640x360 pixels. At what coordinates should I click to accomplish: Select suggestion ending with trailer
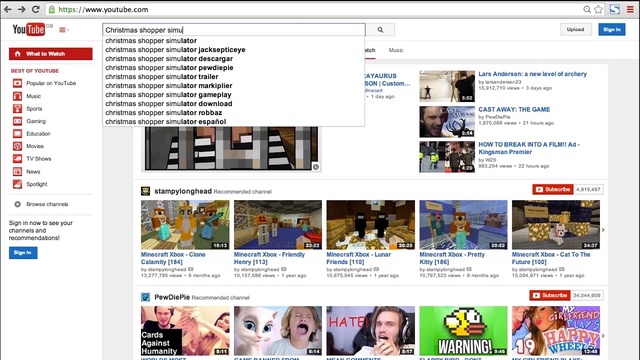[233, 77]
